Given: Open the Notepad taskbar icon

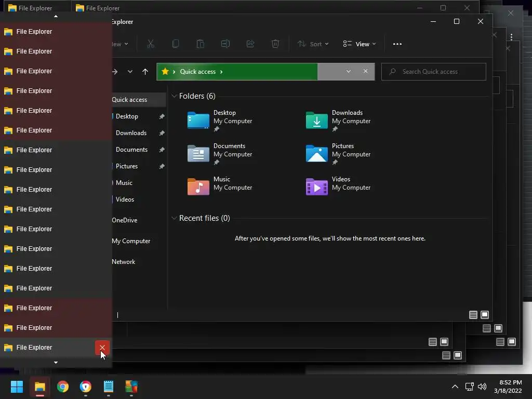Looking at the screenshot, I should [108, 387].
